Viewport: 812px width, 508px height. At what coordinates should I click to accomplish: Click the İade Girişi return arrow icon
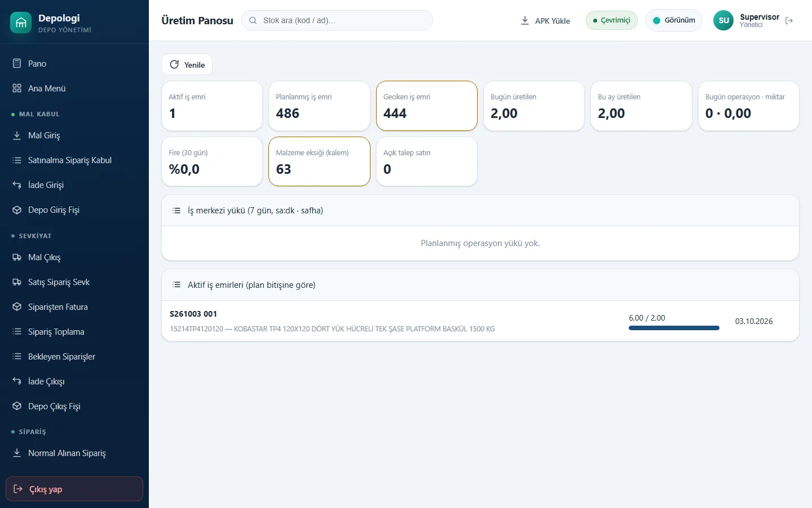coord(17,185)
